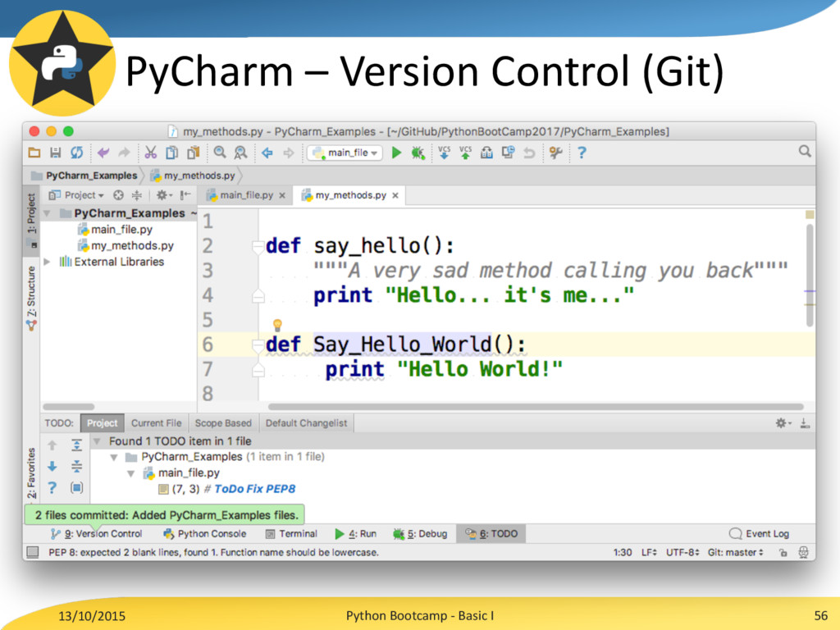Click the Copy toolbar icon
Screen dimensions: 840x630
pyautogui.click(x=171, y=153)
